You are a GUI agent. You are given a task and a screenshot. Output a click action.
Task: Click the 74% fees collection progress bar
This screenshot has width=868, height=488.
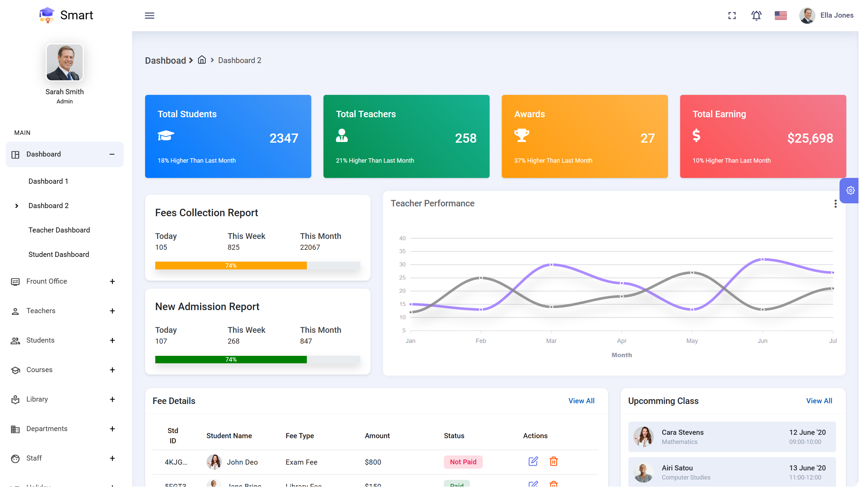pyautogui.click(x=231, y=265)
